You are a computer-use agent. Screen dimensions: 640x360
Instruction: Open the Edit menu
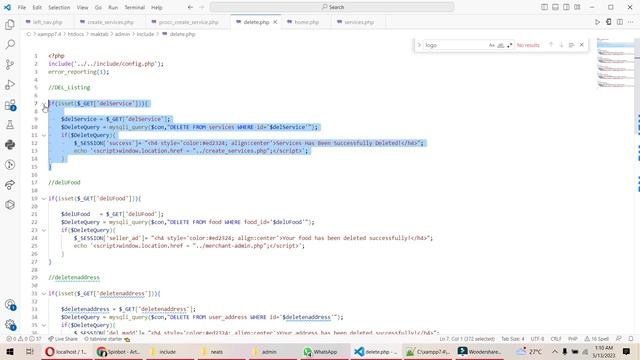(x=37, y=7)
